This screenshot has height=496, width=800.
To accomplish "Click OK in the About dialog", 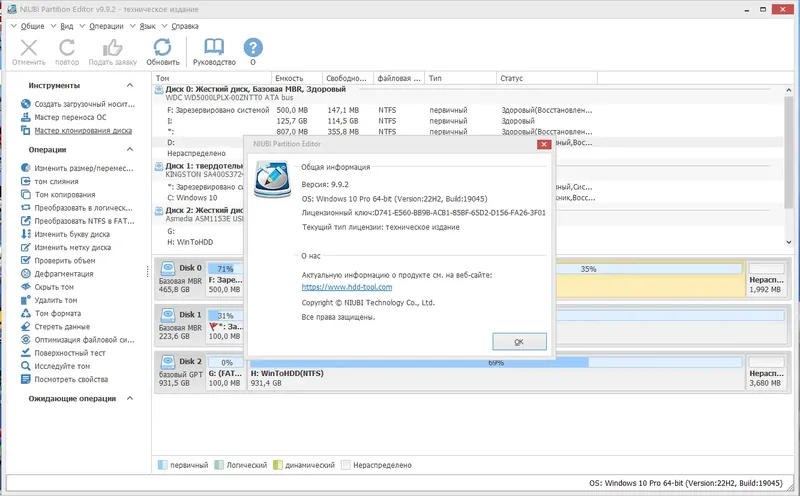I will click(x=519, y=341).
